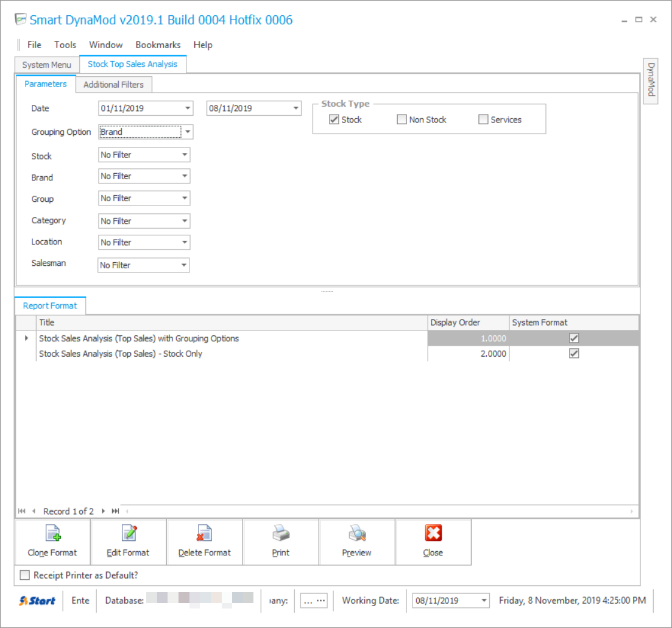This screenshot has width=672, height=628.
Task: Sort by the Title column header
Action: click(232, 323)
